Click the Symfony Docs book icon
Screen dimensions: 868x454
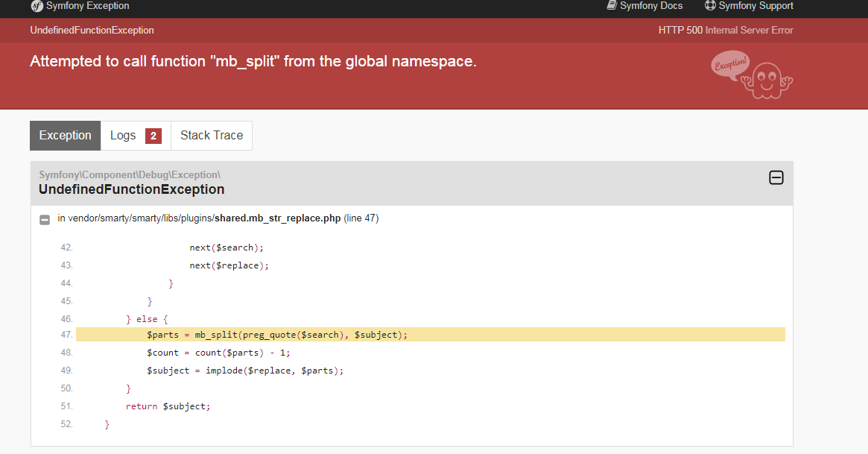click(x=612, y=5)
